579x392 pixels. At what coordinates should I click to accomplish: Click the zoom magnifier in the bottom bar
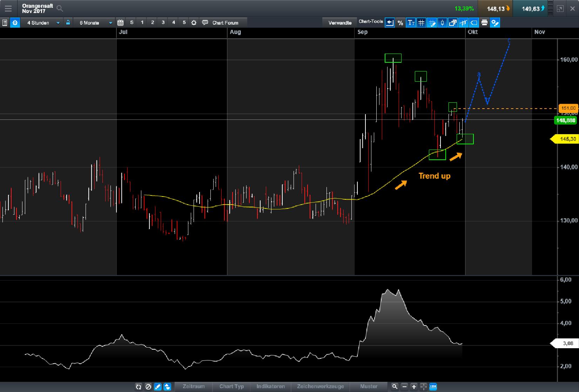(x=395, y=387)
